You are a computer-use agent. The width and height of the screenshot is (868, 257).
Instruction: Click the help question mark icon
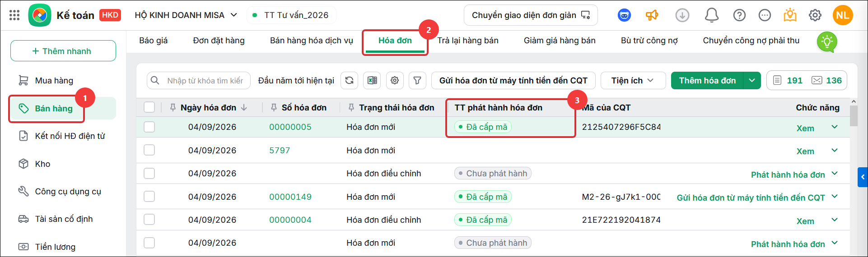739,15
